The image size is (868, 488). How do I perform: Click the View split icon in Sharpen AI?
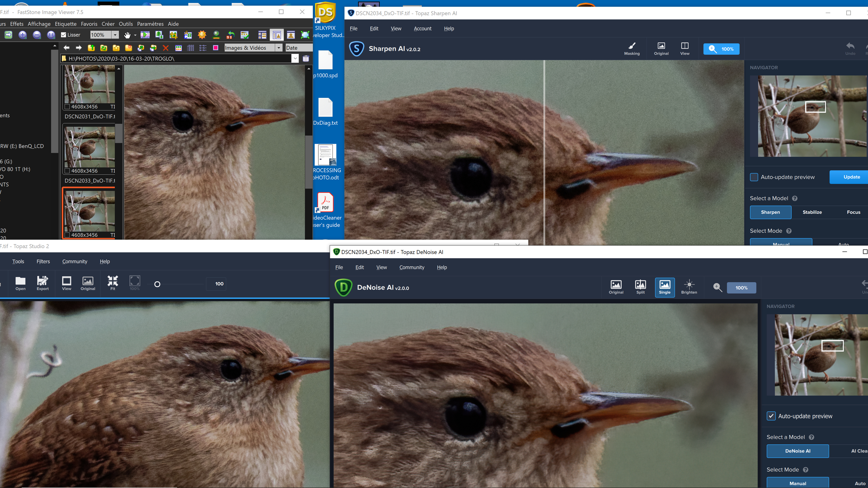[684, 49]
